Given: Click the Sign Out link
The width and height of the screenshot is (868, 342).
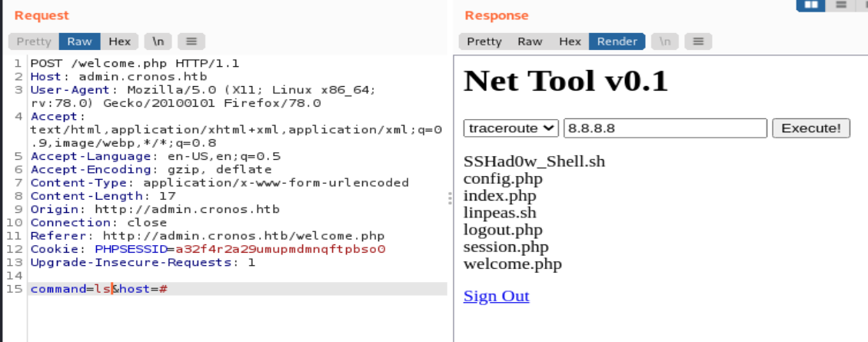Looking at the screenshot, I should (496, 296).
